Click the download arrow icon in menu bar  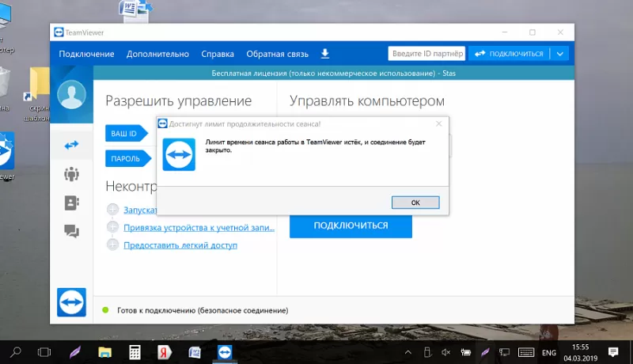click(x=325, y=54)
